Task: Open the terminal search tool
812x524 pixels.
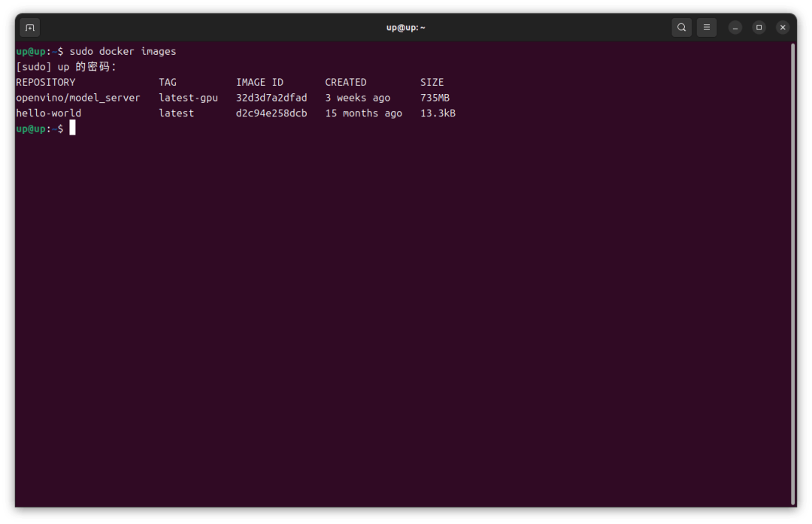Action: point(681,28)
